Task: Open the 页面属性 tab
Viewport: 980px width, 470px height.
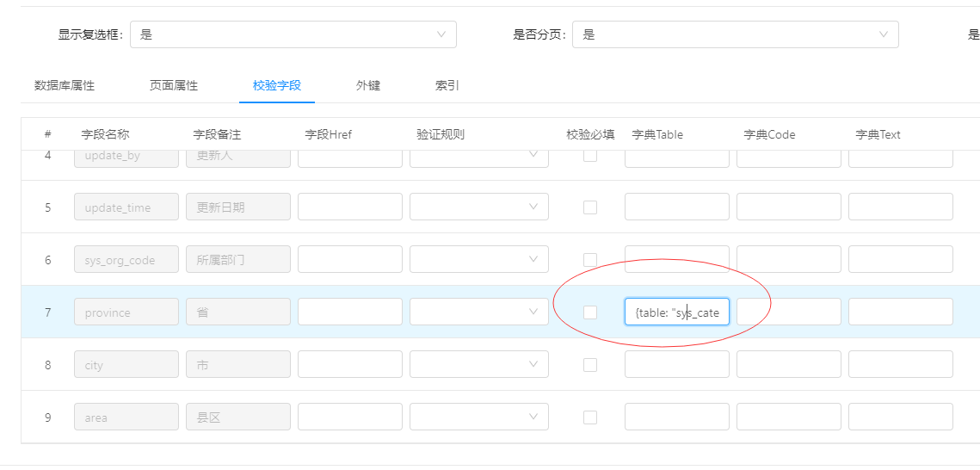Action: click(x=174, y=85)
